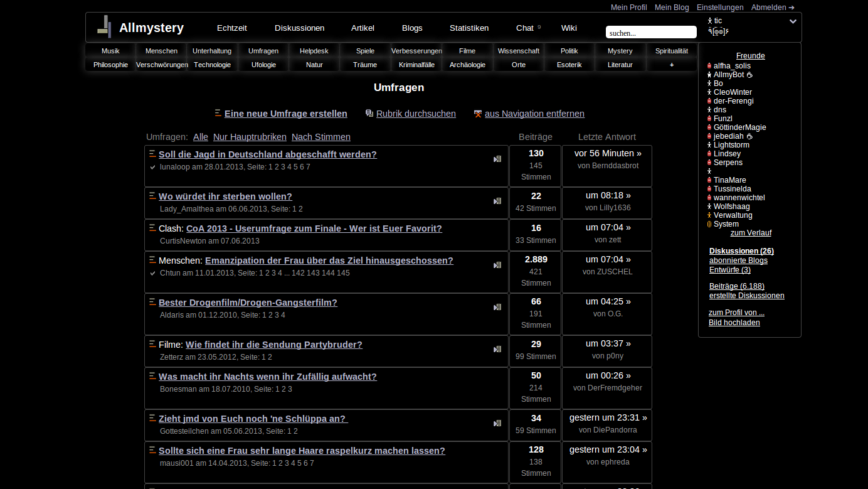Click last-page icon for 'Wo würdet ihr sterben wollen?'
This screenshot has height=489, width=868.
click(x=497, y=202)
